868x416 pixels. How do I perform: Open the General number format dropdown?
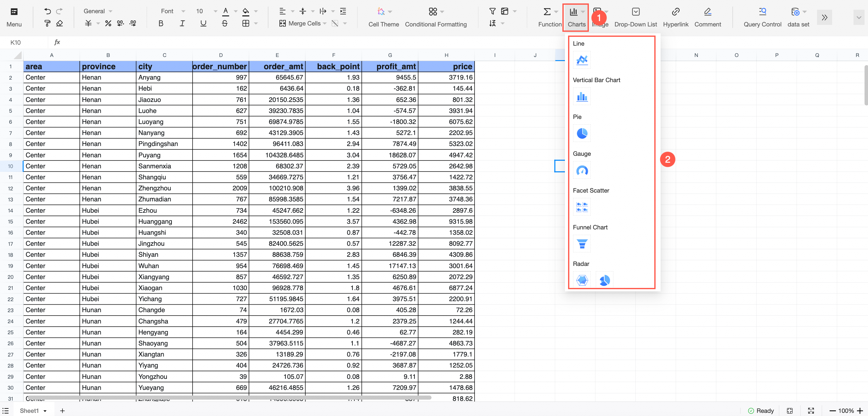pos(98,11)
